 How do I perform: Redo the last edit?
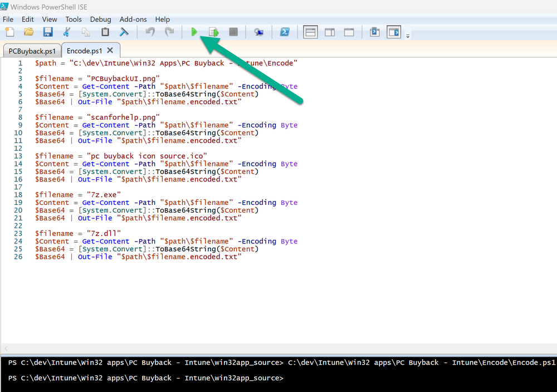click(x=169, y=32)
